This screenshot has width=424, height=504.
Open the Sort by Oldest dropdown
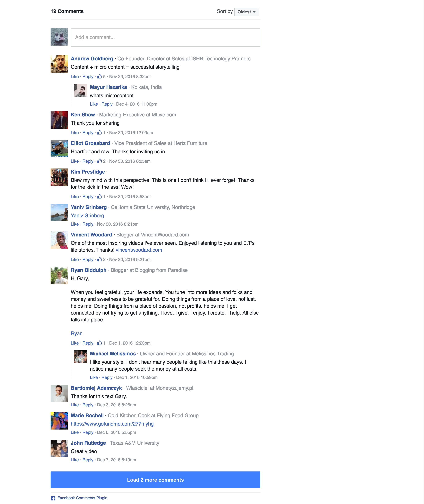coord(246,12)
